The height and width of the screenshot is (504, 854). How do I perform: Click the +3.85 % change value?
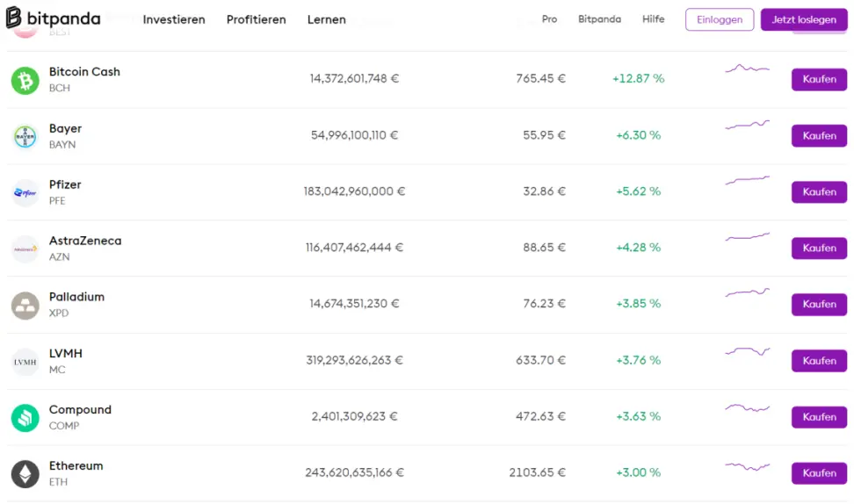[638, 303]
